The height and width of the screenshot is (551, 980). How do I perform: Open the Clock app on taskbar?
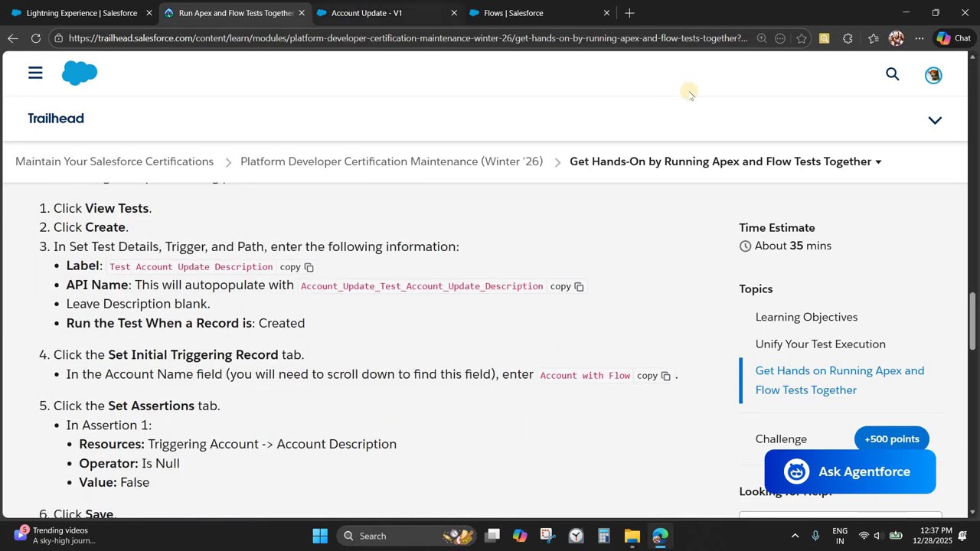[576, 536]
